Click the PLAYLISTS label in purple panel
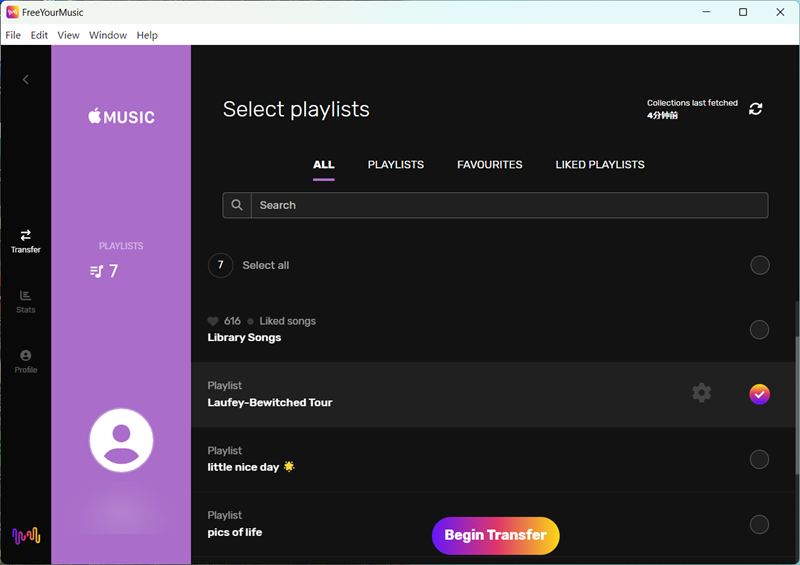800x565 pixels. click(x=121, y=246)
